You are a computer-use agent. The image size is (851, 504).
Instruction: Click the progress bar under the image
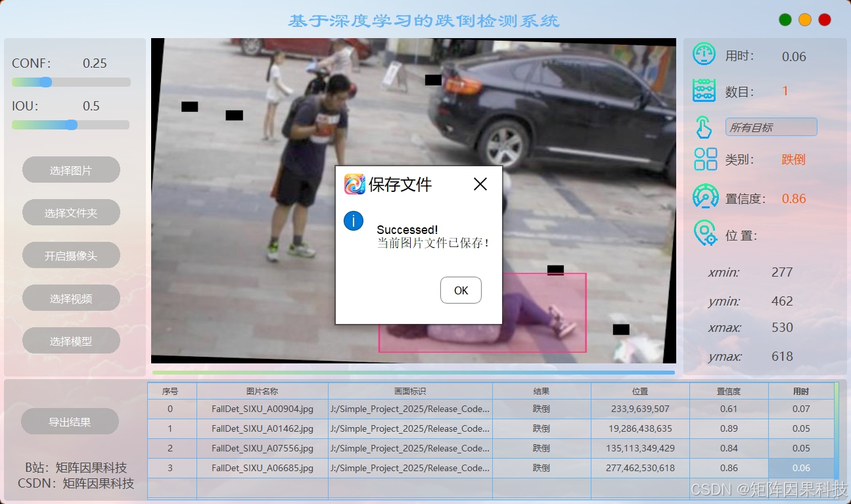point(413,373)
